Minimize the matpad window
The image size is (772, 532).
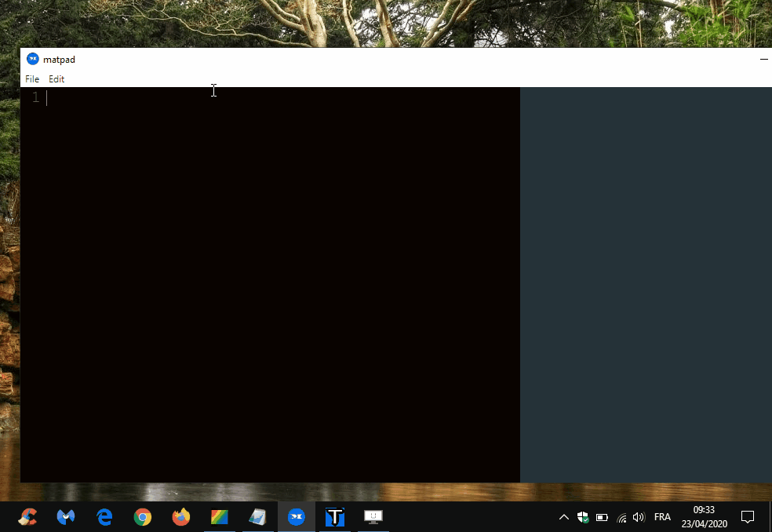[763, 59]
